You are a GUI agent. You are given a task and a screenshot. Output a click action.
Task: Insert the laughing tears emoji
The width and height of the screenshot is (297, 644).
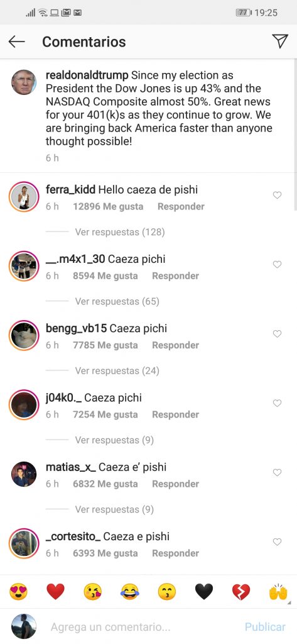coord(129,592)
